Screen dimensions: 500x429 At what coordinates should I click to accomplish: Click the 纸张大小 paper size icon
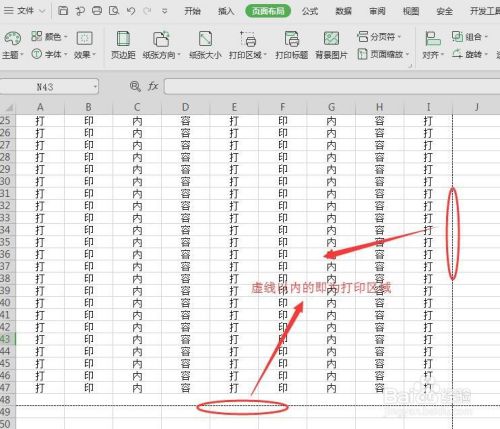[x=205, y=45]
